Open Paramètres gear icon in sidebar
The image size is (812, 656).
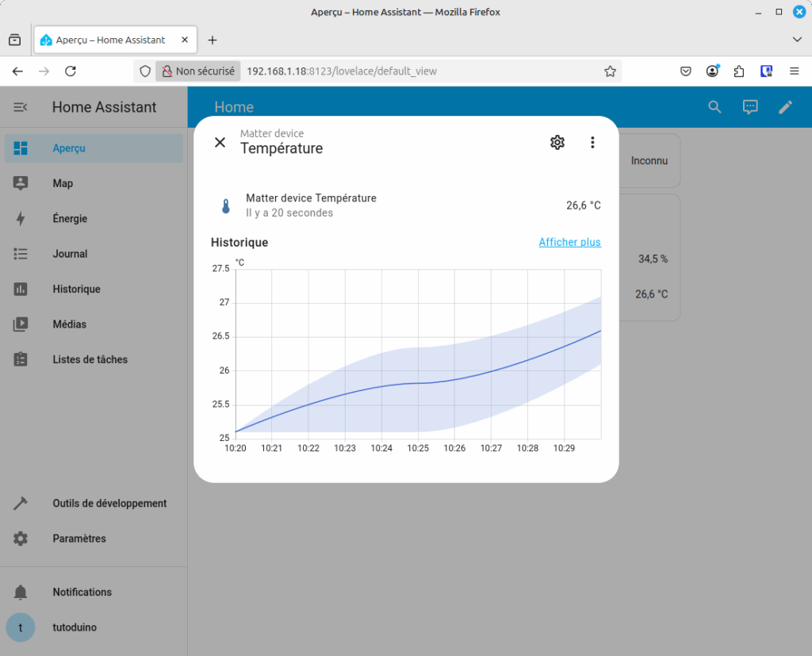pos(20,539)
